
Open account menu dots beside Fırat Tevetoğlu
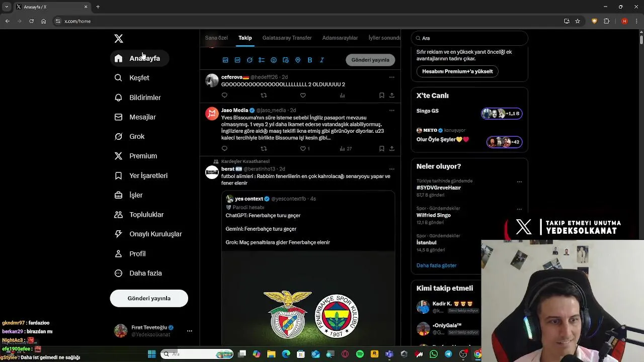(x=190, y=331)
